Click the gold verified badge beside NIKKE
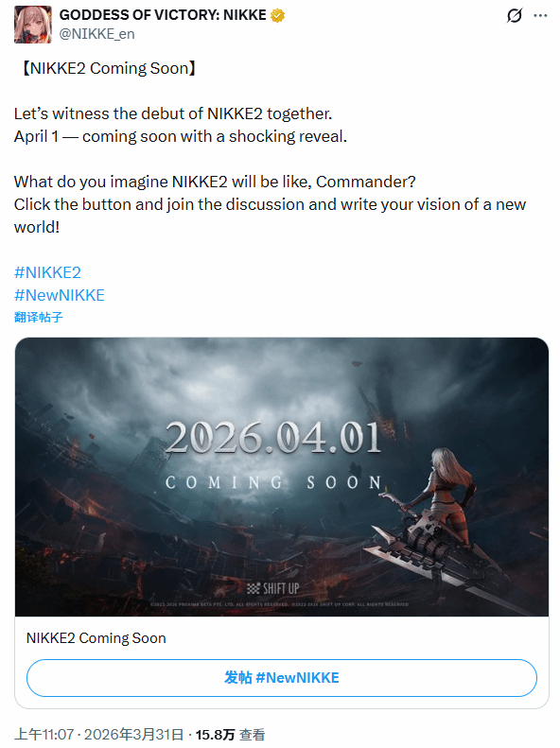The image size is (560, 748). (x=277, y=15)
